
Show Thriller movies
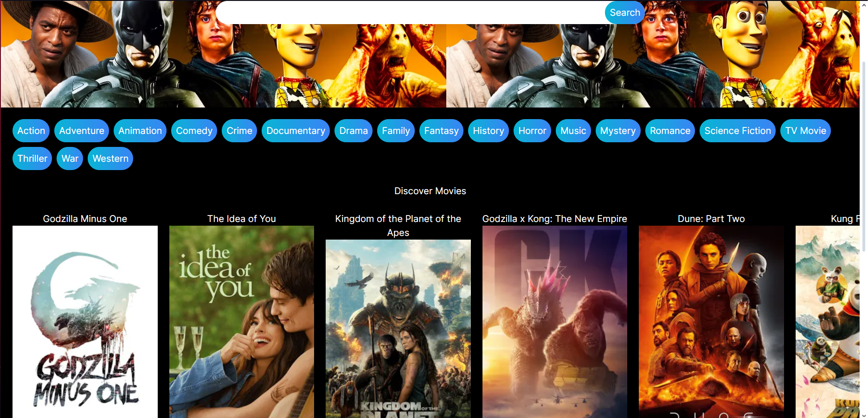[x=32, y=158]
